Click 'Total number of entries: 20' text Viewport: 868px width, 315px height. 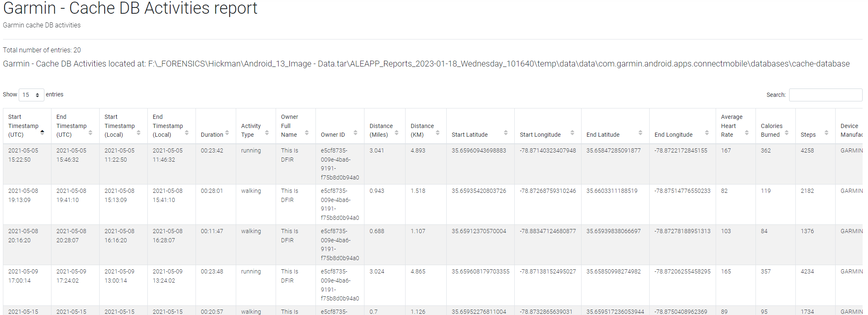(42, 50)
